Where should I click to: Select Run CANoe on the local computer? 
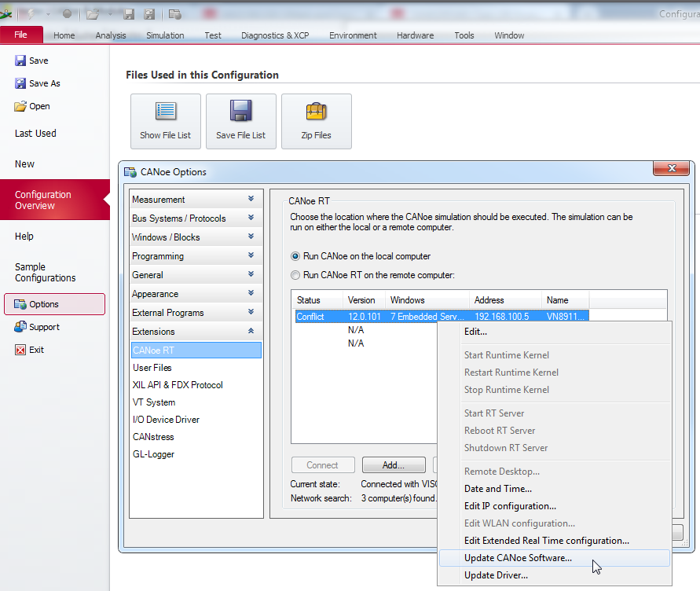click(x=295, y=256)
